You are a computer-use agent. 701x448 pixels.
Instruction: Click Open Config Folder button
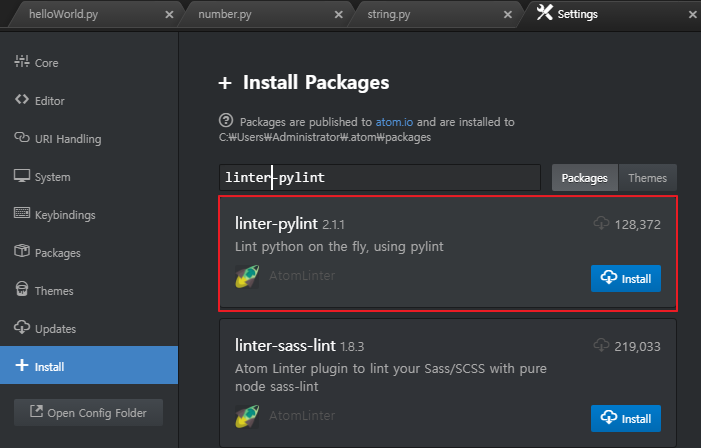click(89, 412)
